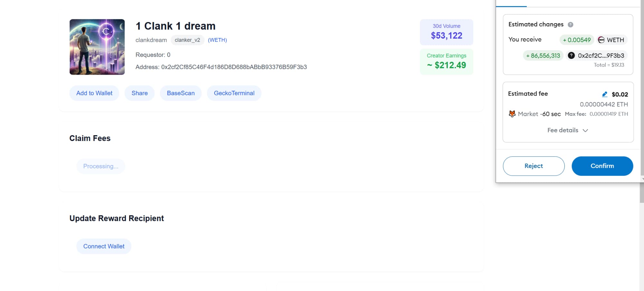This screenshot has height=291, width=644.
Task: Click the Estimated changes help question-mark icon
Action: click(570, 24)
